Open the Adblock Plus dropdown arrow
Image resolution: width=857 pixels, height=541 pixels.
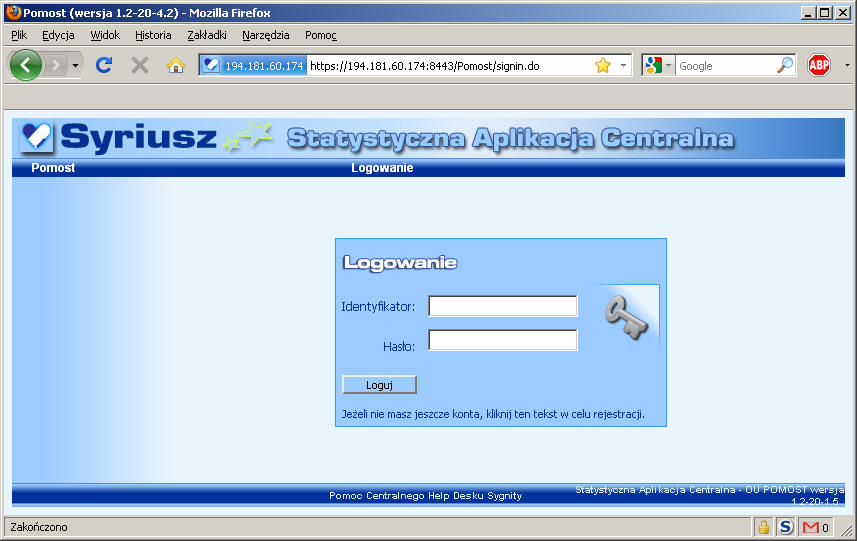(847, 66)
